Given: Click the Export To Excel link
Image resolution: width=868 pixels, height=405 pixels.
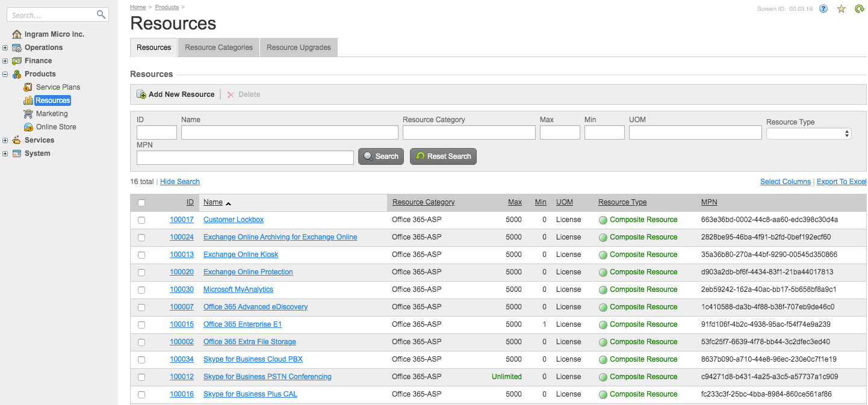Looking at the screenshot, I should [842, 182].
